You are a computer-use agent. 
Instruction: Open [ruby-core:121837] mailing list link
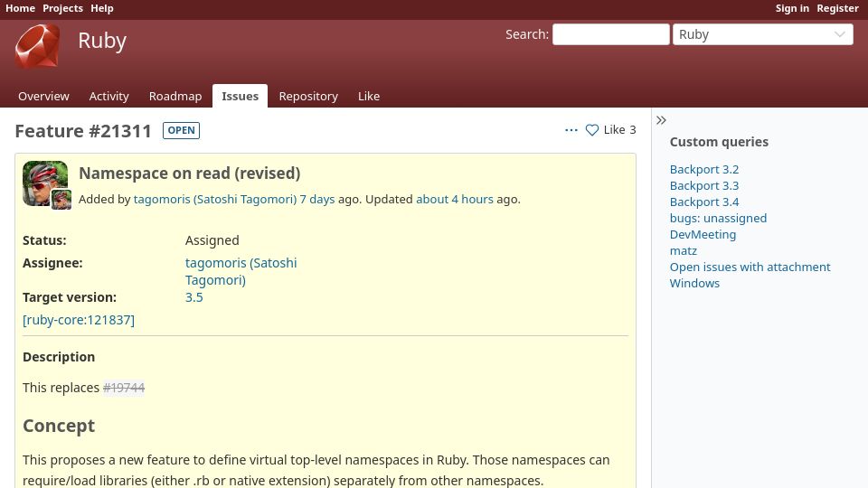79,320
